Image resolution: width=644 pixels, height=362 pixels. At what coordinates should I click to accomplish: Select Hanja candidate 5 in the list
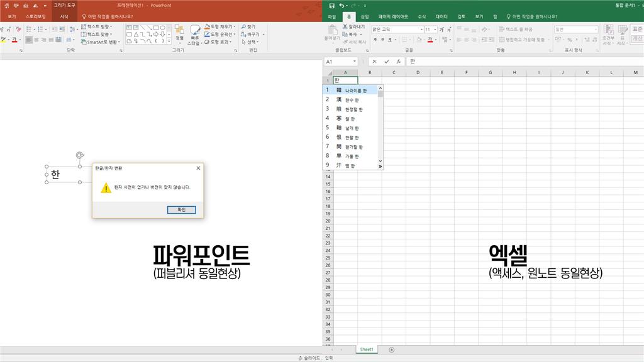pyautogui.click(x=350, y=128)
